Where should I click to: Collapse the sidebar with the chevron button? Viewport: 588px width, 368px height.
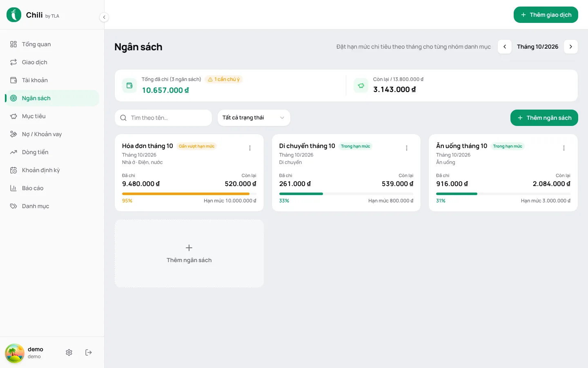click(x=104, y=17)
